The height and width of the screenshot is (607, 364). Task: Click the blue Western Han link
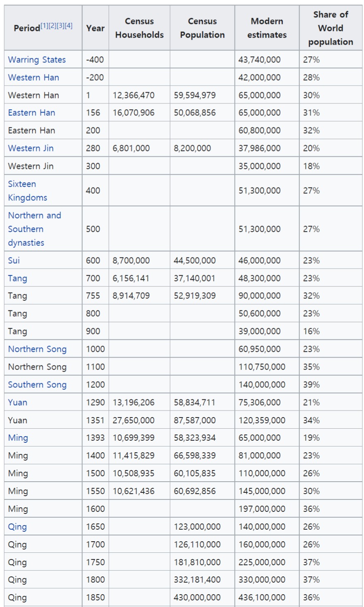pos(34,77)
